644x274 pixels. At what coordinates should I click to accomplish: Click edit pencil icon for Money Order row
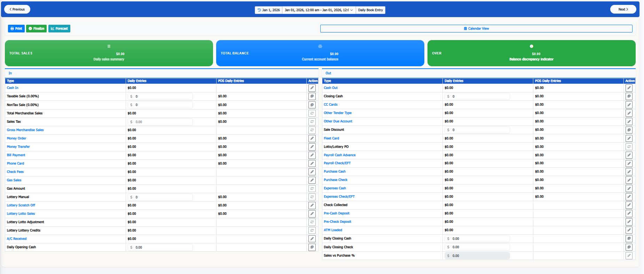click(x=312, y=138)
